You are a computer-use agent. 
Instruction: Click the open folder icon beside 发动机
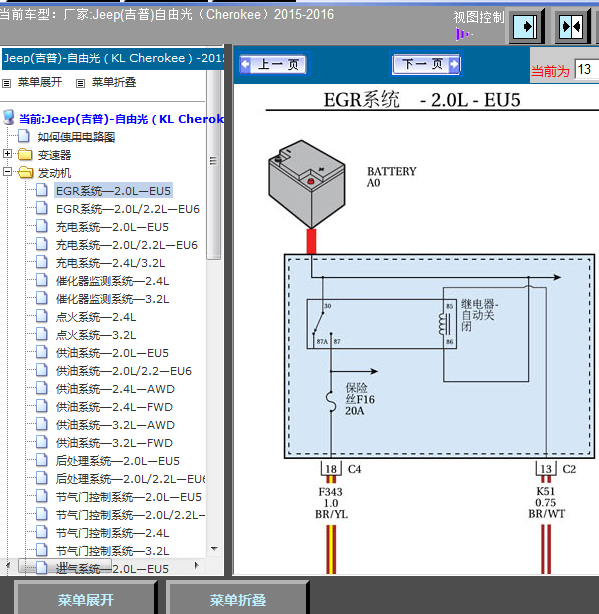tap(25, 172)
